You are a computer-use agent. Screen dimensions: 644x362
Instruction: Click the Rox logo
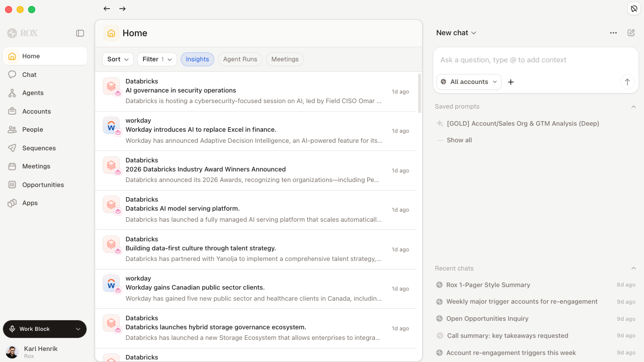pos(23,33)
